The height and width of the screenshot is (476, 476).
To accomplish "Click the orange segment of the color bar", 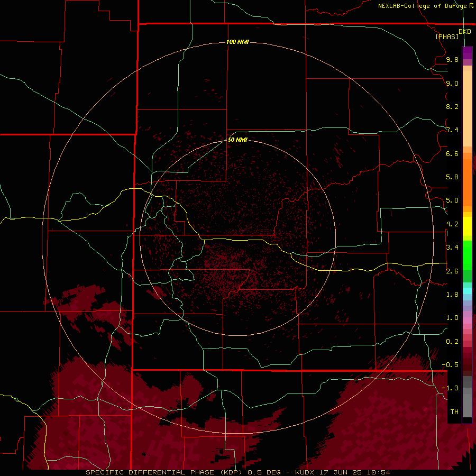I will (x=467, y=182).
